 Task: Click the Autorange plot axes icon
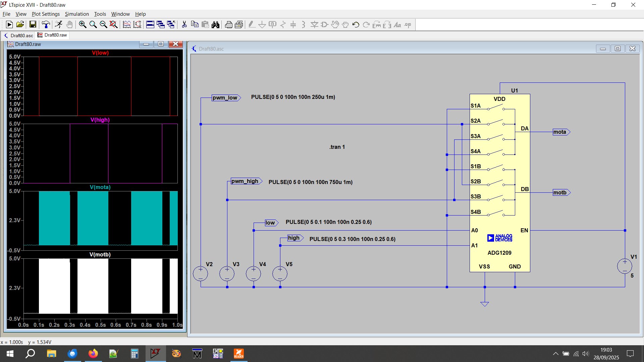click(x=138, y=24)
